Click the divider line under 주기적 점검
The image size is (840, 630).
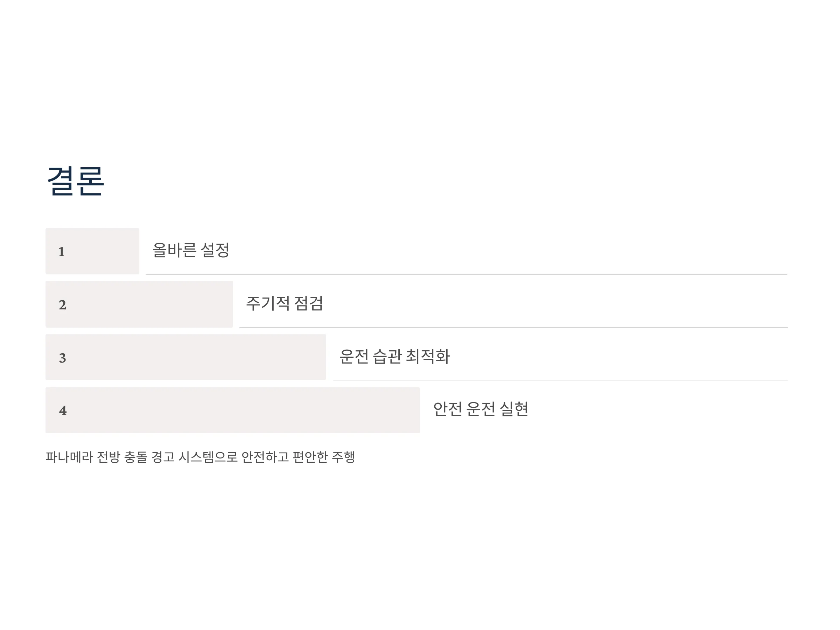click(513, 327)
